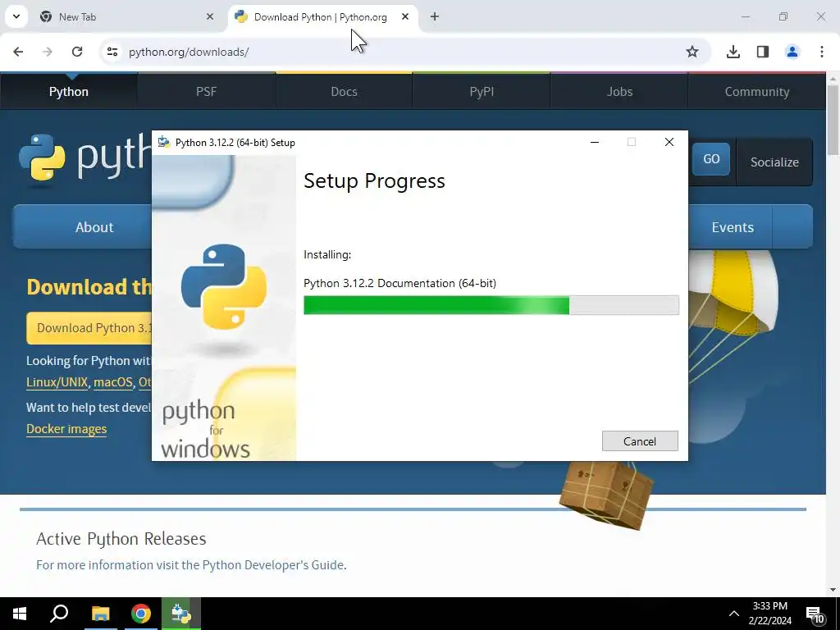Show hidden system tray icons
The image size is (840, 630).
click(x=734, y=614)
